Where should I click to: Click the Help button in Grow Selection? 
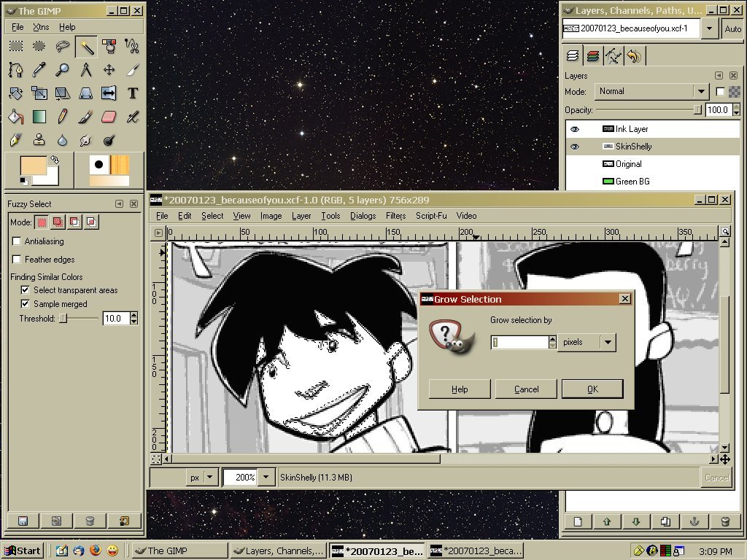[x=460, y=389]
